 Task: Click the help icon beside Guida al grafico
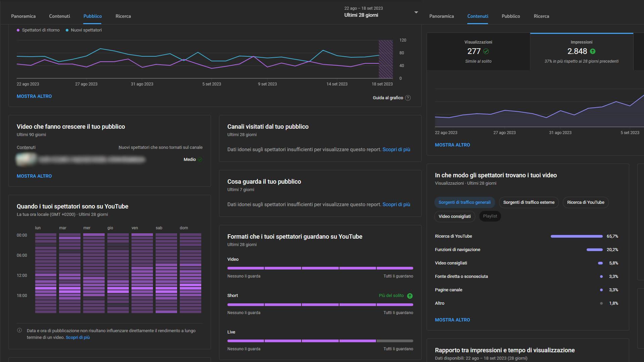click(408, 98)
